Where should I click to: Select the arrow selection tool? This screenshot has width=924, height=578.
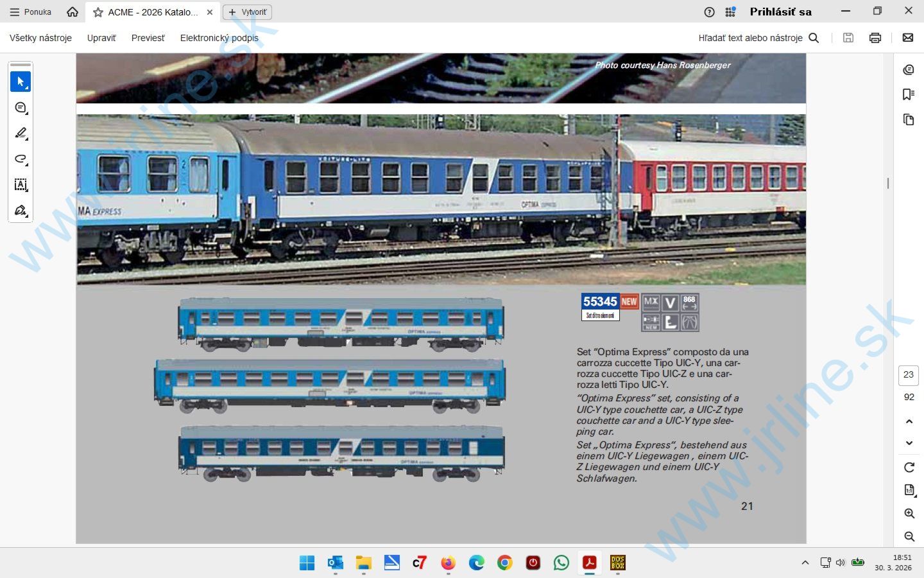(x=21, y=82)
